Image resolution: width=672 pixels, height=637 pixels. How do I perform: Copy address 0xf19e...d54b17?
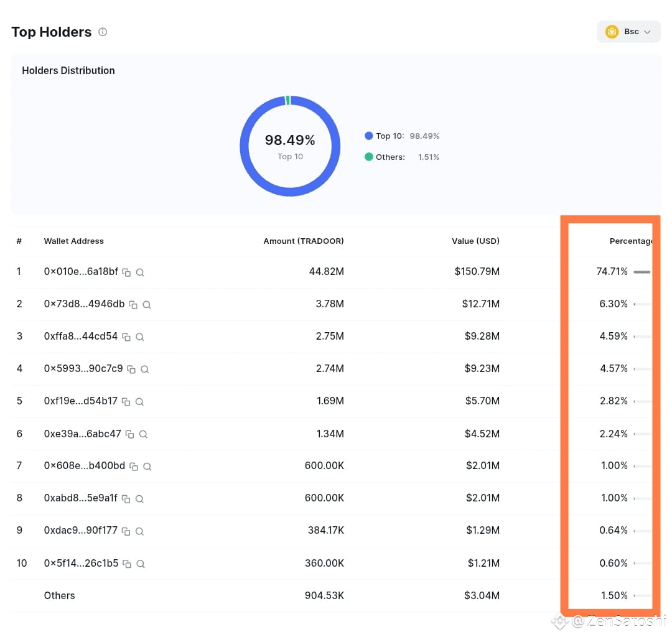click(x=126, y=401)
